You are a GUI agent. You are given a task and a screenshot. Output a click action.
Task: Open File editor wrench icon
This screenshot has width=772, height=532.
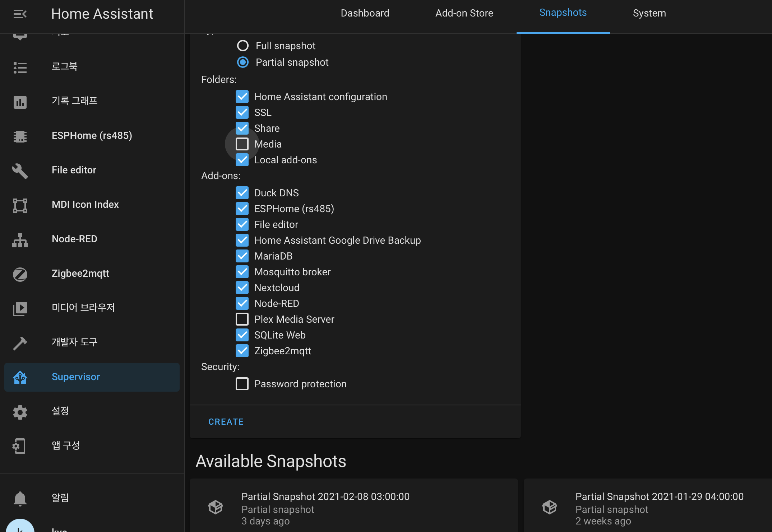(x=20, y=171)
